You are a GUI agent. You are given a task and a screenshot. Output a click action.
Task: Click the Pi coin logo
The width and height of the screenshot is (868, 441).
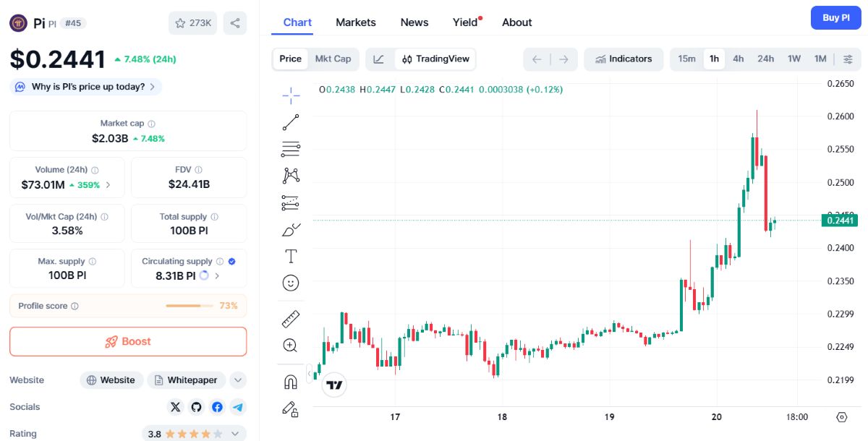(18, 23)
